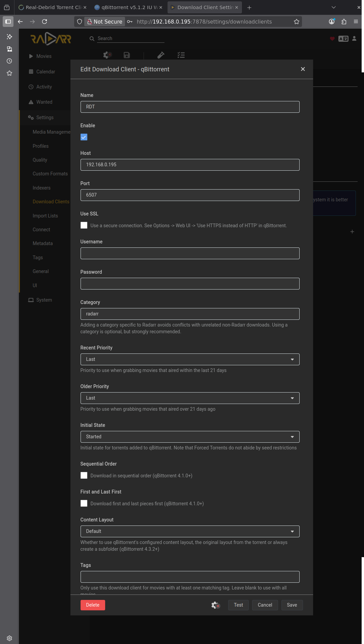364x644 pixels.
Task: Click the donate heart icon in header
Action: [332, 39]
